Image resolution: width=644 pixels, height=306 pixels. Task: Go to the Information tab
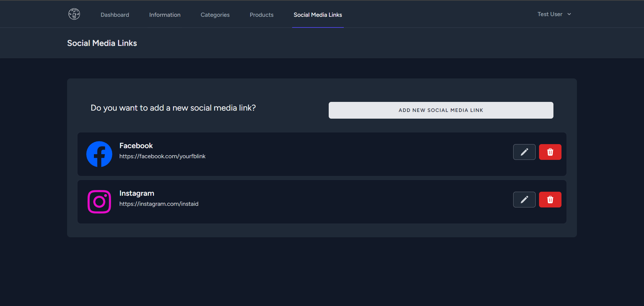coord(165,15)
